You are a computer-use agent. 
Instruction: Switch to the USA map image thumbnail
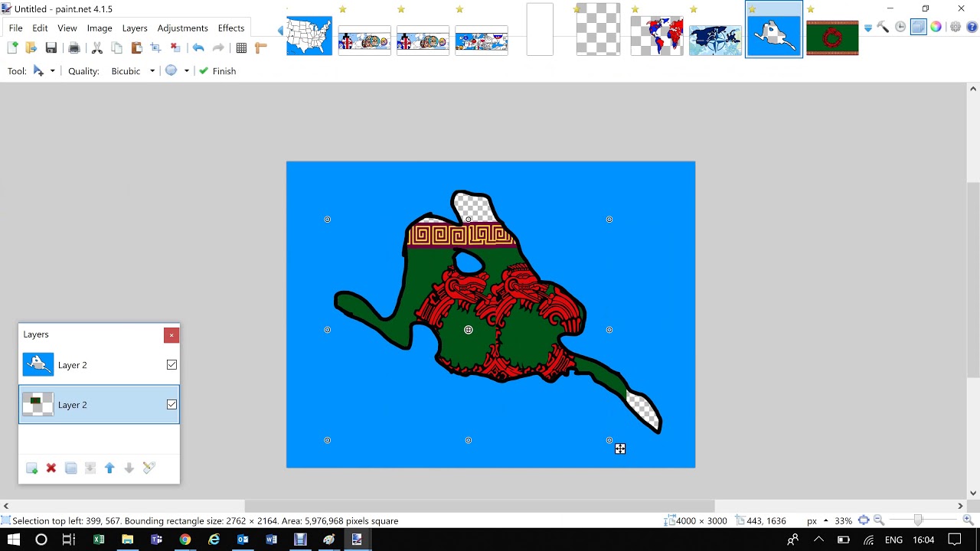point(309,35)
